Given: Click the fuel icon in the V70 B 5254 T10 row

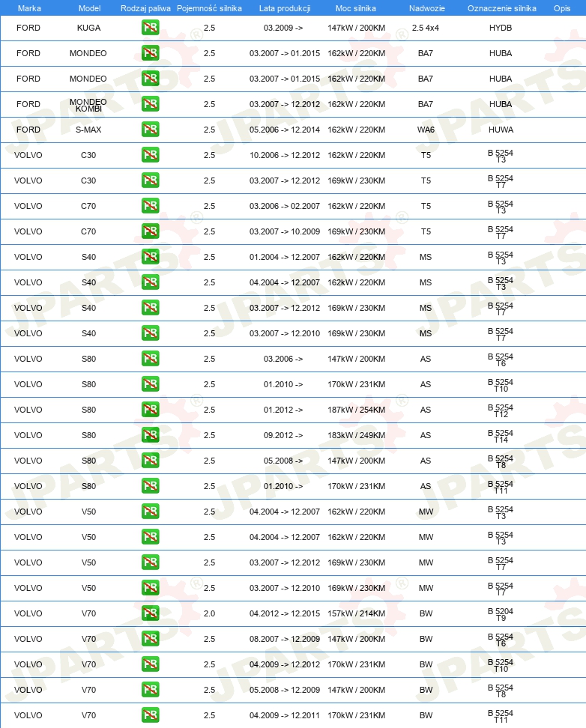Looking at the screenshot, I should coord(150,664).
